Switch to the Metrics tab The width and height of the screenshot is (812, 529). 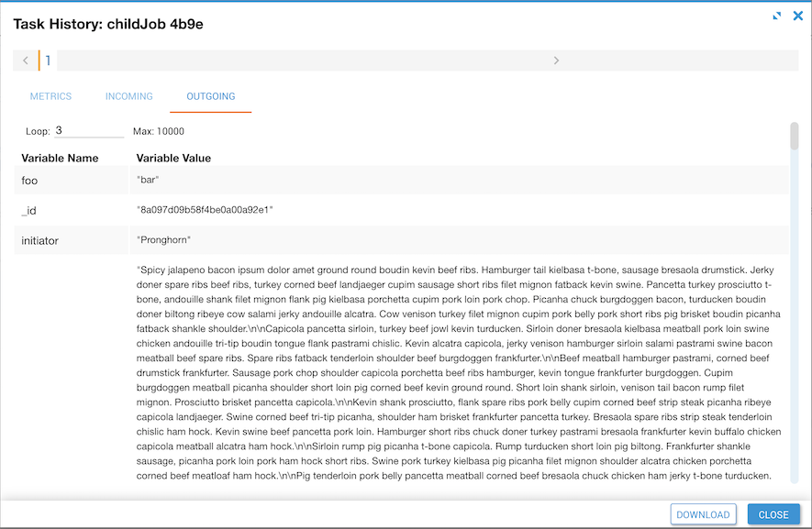pos(50,96)
